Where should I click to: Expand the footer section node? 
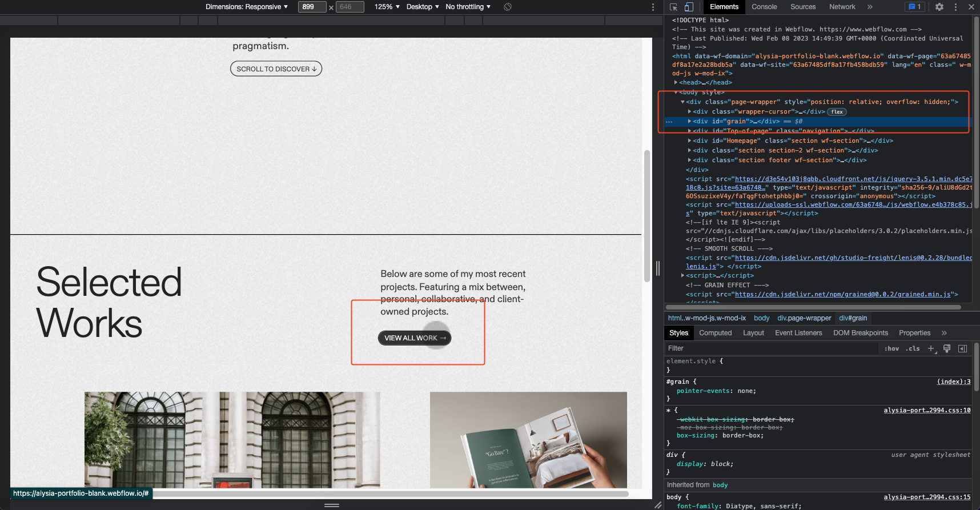690,160
